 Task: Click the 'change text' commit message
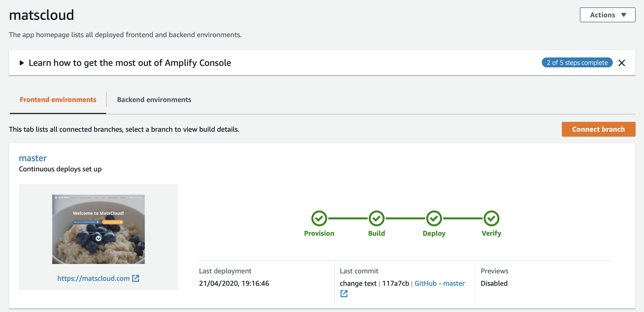coord(358,283)
